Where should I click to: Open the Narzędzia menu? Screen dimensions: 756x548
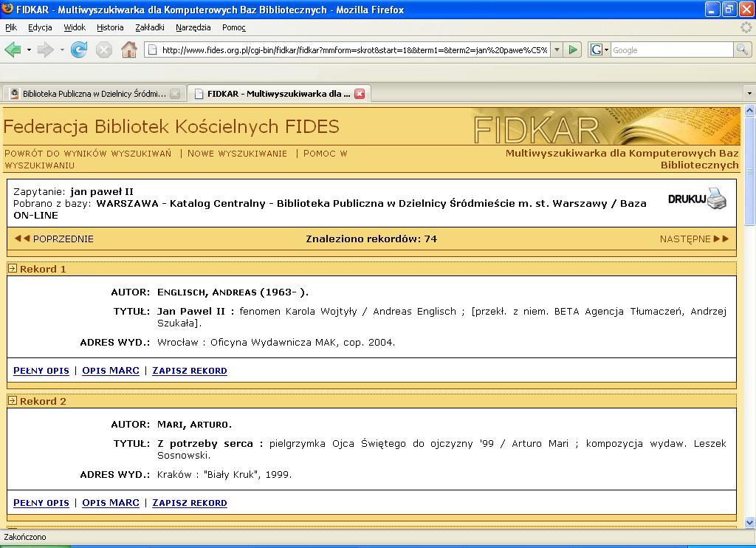click(193, 27)
